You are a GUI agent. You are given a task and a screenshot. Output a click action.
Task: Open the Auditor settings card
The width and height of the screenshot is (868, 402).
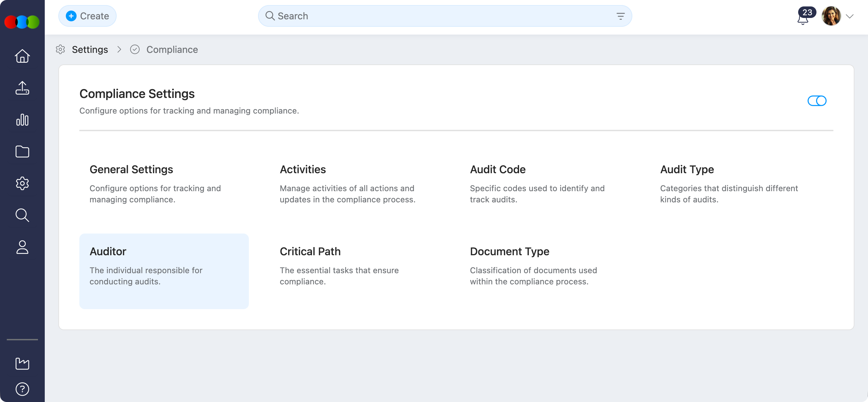(164, 271)
